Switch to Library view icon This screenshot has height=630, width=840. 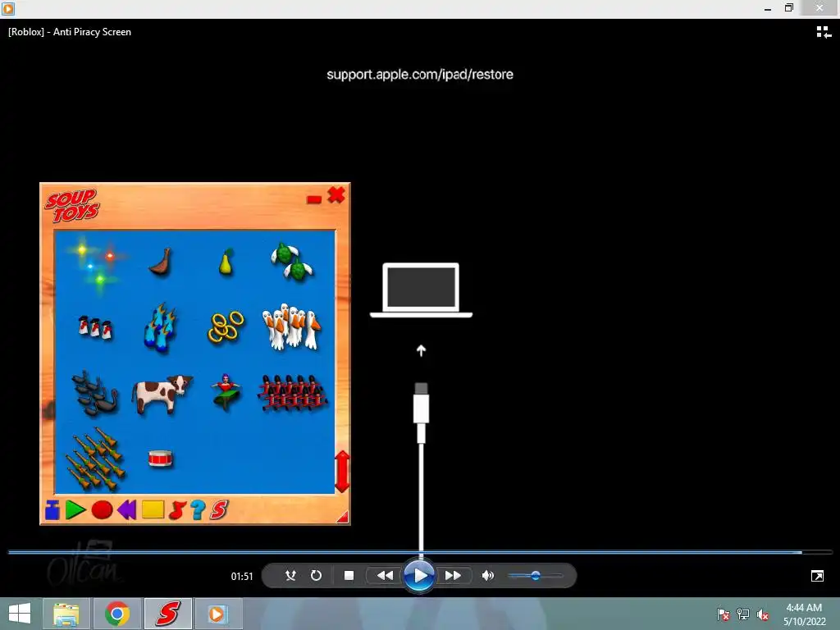824,32
